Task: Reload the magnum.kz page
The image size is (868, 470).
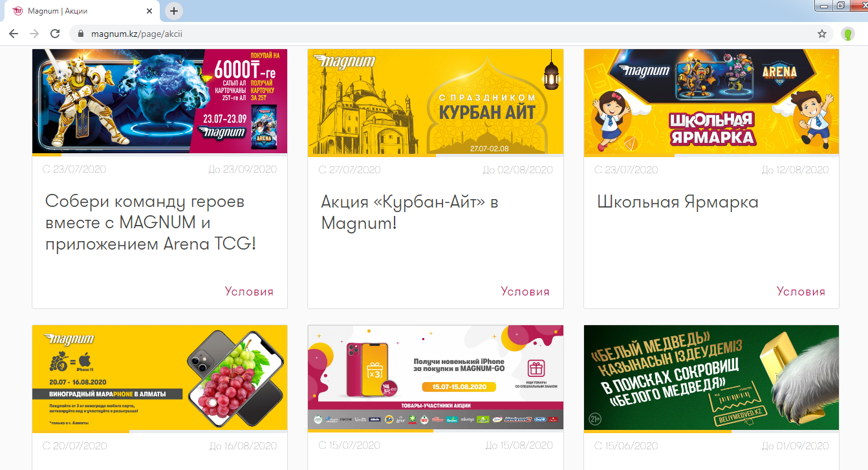Action: [55, 34]
